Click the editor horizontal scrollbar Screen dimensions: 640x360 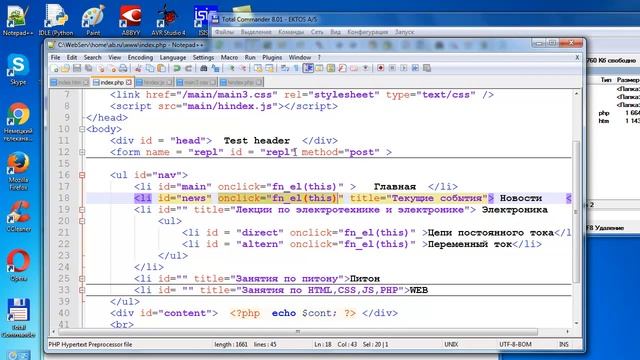tap(298, 331)
